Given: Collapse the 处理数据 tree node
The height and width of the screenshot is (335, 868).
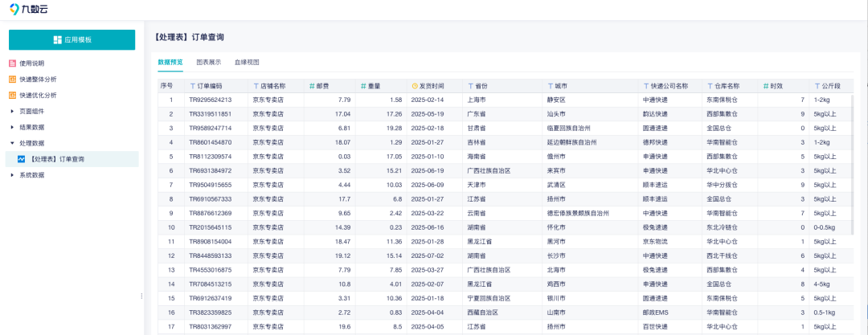Looking at the screenshot, I should tap(12, 143).
